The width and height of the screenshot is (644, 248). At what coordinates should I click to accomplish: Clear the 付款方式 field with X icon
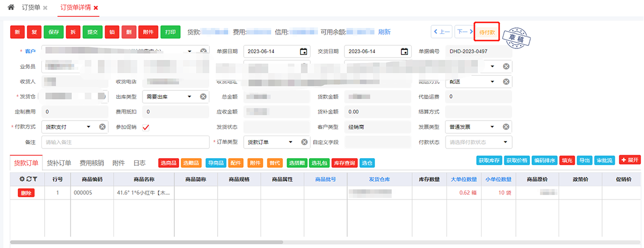(x=102, y=127)
